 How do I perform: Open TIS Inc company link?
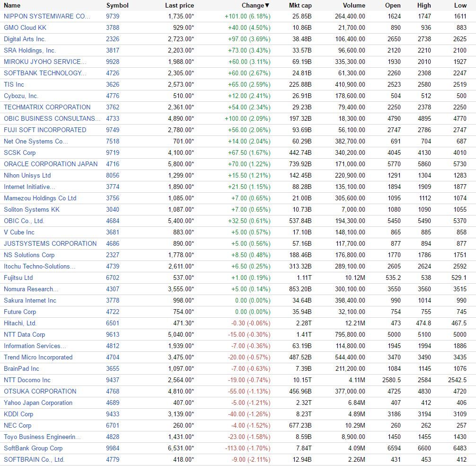coord(14,84)
